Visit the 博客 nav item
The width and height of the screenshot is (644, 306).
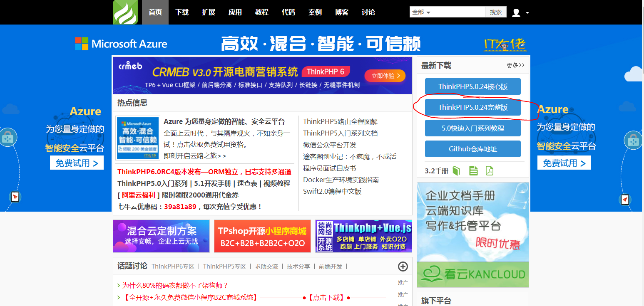[x=342, y=12]
